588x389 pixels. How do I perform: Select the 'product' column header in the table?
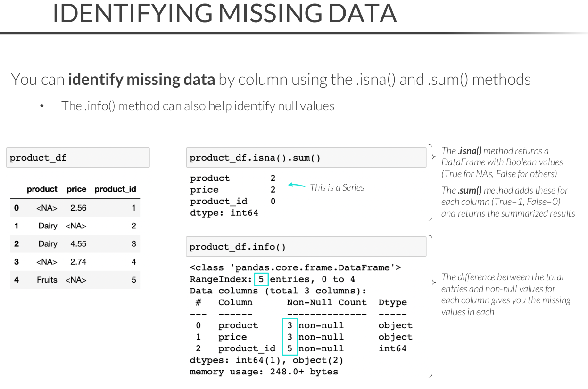click(42, 189)
